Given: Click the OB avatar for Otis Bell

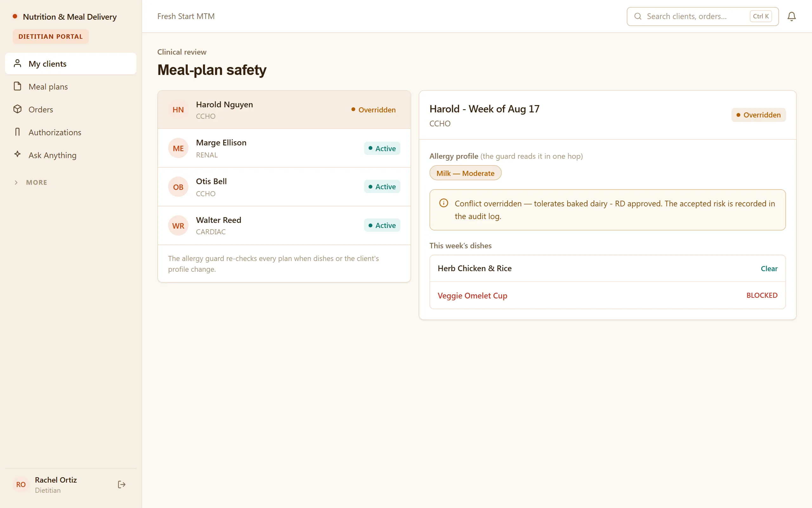Looking at the screenshot, I should click(x=178, y=187).
